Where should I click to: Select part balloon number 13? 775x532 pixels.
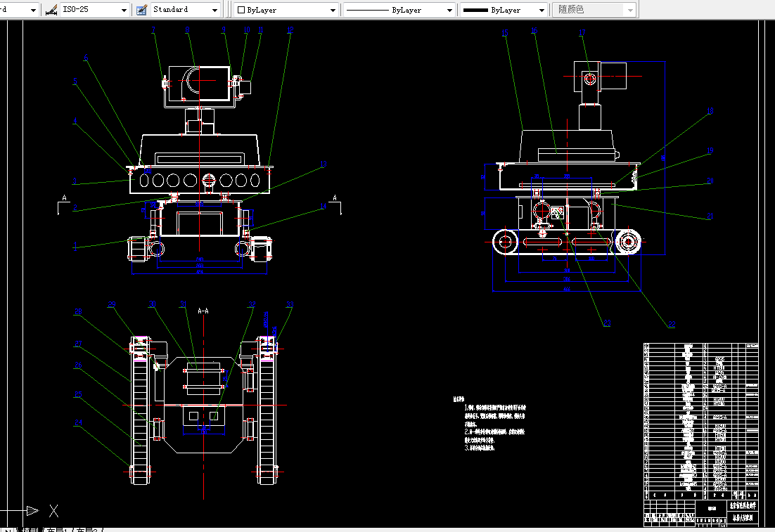(x=324, y=164)
